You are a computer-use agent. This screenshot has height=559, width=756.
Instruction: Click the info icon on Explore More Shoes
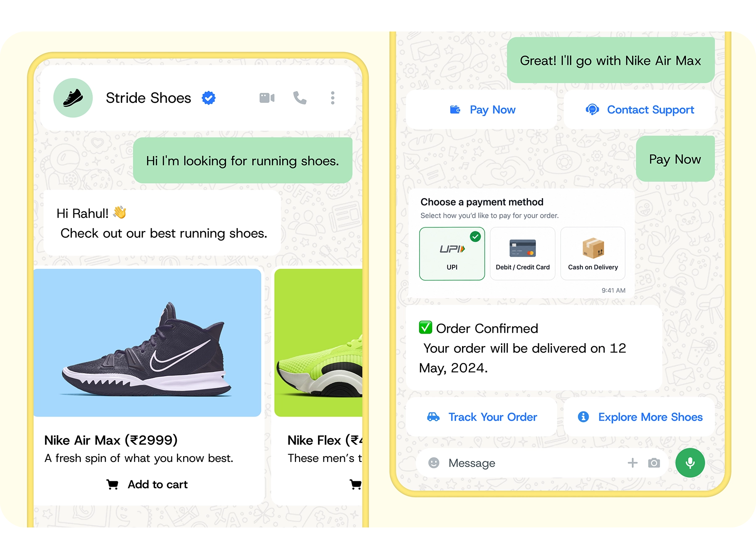[583, 417]
